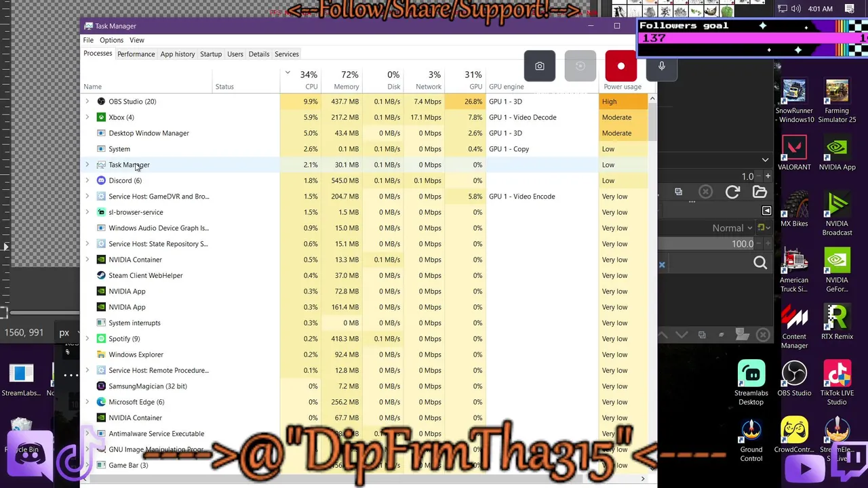This screenshot has height=488, width=868.
Task: Expand the OBS Studio (20) process group
Action: (87, 102)
